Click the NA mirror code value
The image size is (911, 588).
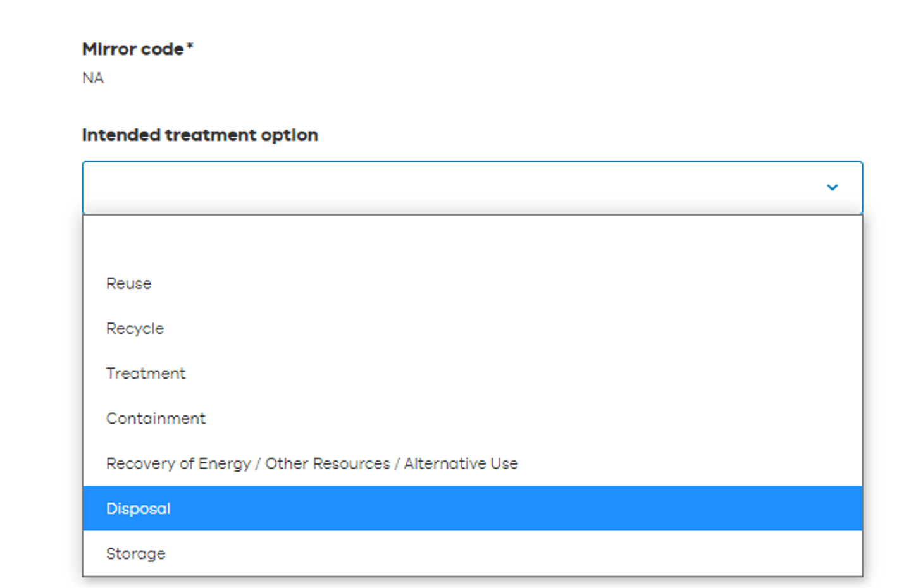(93, 78)
